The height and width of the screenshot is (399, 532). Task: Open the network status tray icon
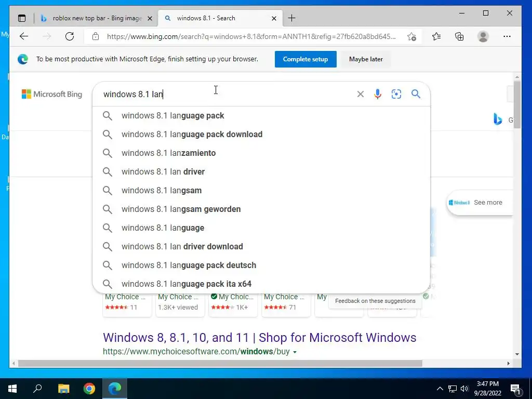(x=453, y=389)
